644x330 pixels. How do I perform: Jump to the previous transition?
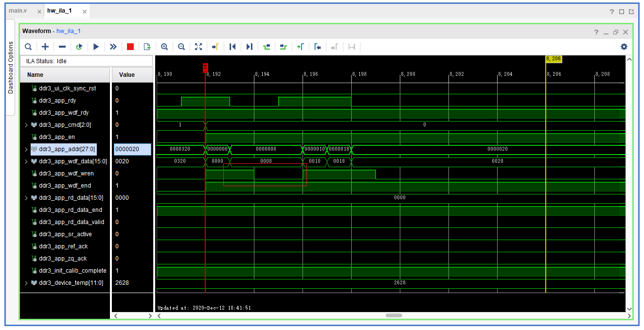pos(233,47)
